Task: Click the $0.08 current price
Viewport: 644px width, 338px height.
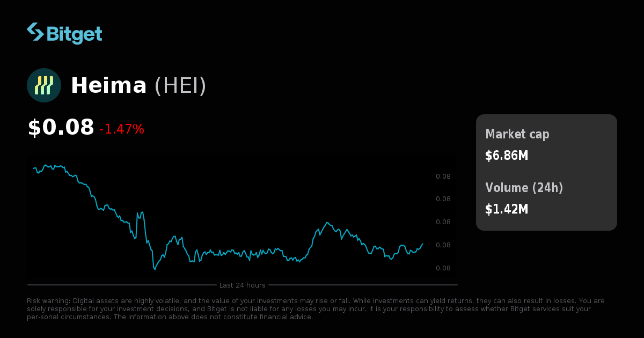Action: pos(61,128)
